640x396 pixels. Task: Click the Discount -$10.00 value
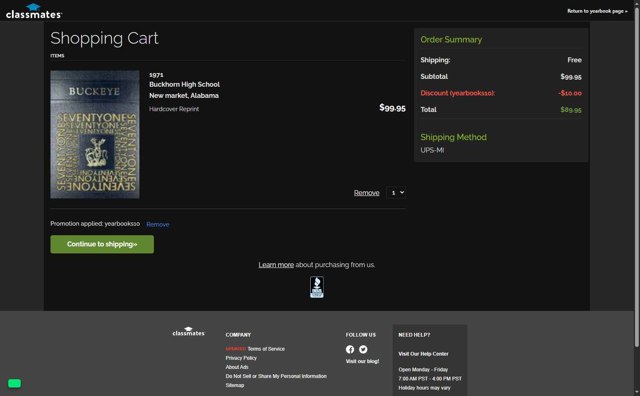pyautogui.click(x=570, y=93)
